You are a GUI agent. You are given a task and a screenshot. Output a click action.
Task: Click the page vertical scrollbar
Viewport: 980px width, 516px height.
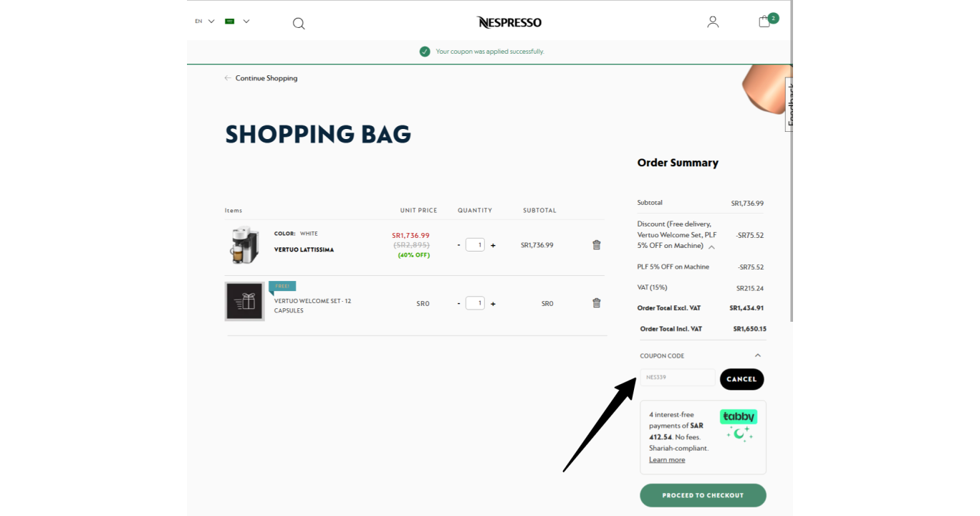click(x=791, y=161)
